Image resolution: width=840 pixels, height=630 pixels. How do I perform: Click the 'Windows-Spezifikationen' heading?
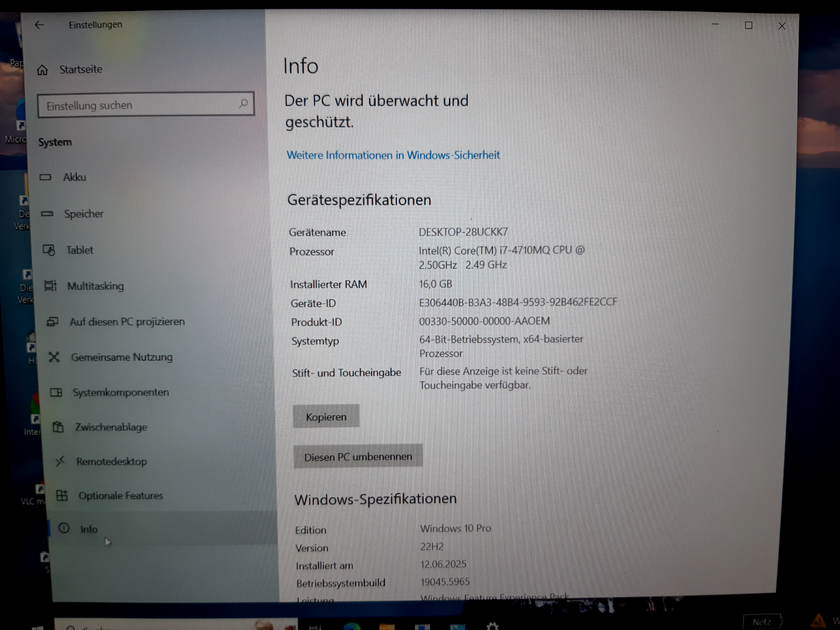click(375, 499)
